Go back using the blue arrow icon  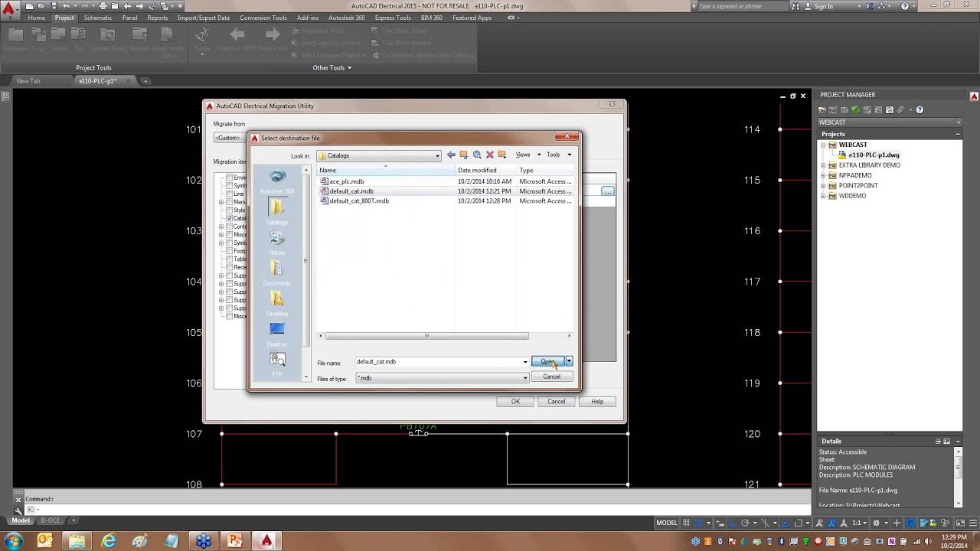pyautogui.click(x=451, y=155)
